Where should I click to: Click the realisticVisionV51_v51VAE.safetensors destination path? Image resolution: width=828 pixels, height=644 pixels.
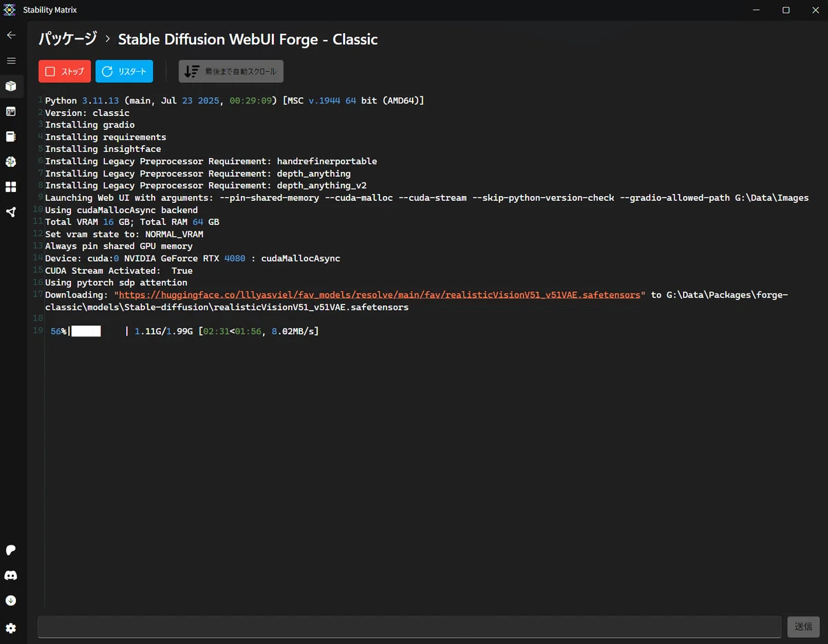tap(226, 307)
